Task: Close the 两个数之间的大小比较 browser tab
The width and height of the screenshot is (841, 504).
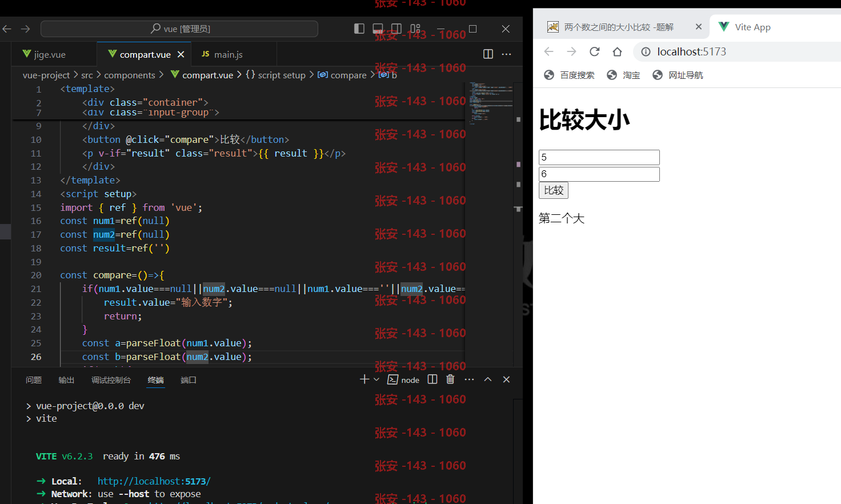Action: 698,27
